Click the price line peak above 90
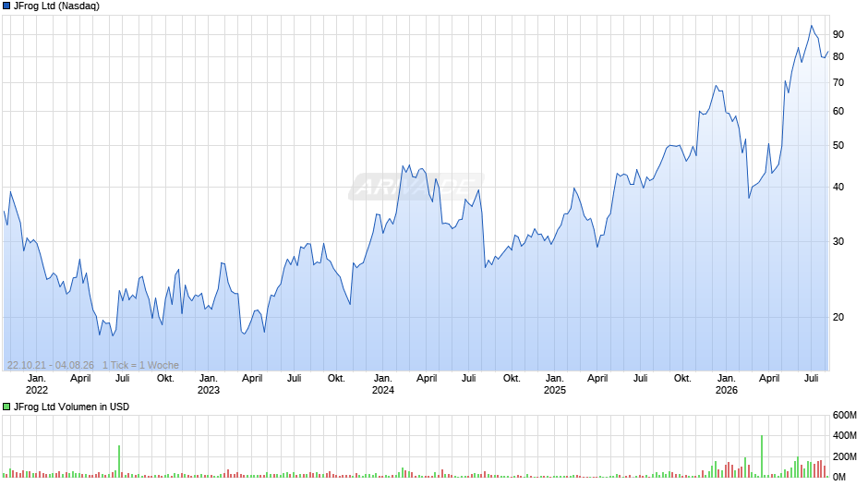Viewport: 868px width, 486px height. (x=812, y=26)
